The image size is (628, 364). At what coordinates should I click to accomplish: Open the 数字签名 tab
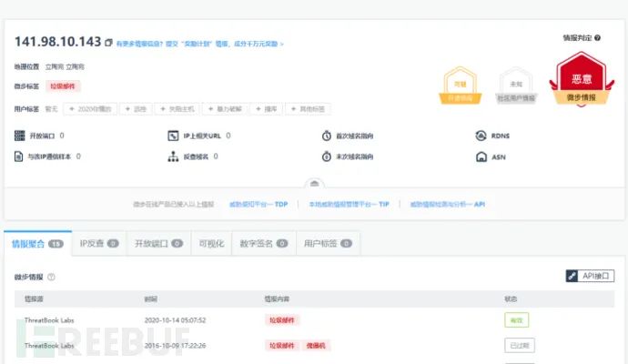(x=264, y=244)
